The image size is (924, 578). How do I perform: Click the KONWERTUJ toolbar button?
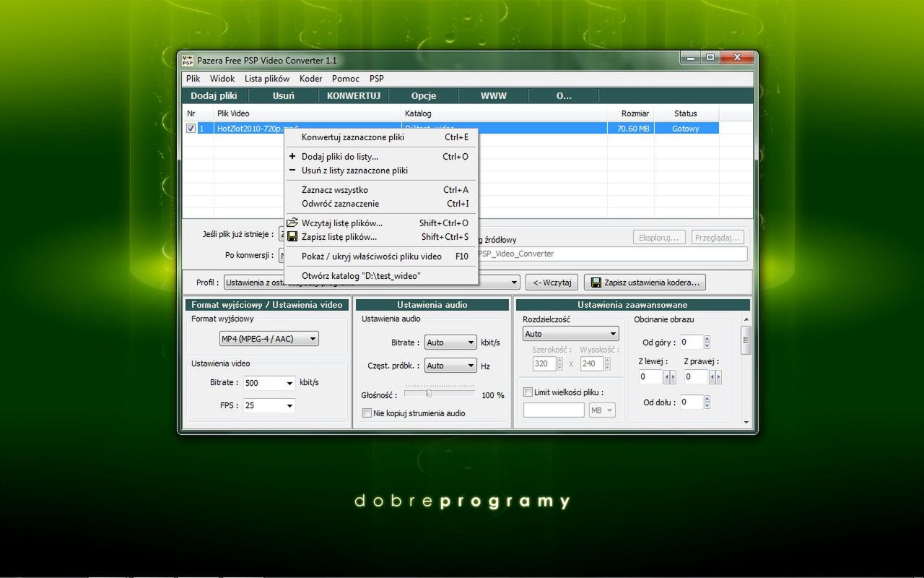[354, 95]
